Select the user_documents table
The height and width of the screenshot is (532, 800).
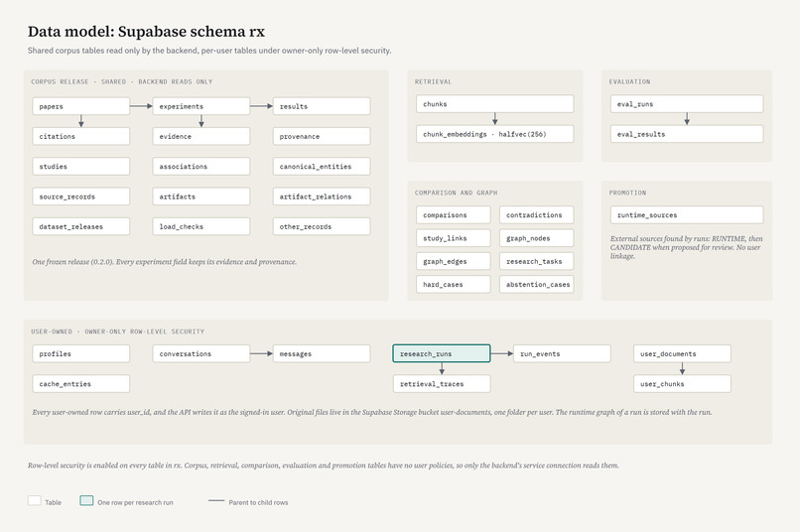point(682,353)
